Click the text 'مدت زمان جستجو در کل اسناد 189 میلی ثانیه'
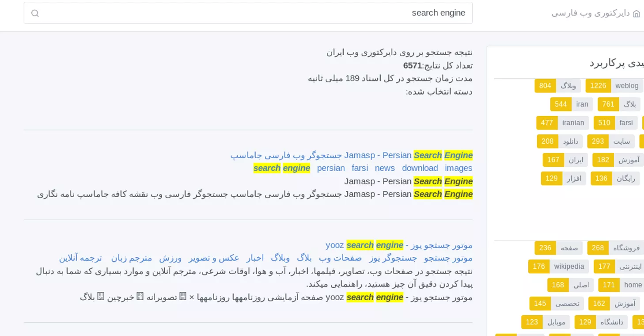 point(390,78)
